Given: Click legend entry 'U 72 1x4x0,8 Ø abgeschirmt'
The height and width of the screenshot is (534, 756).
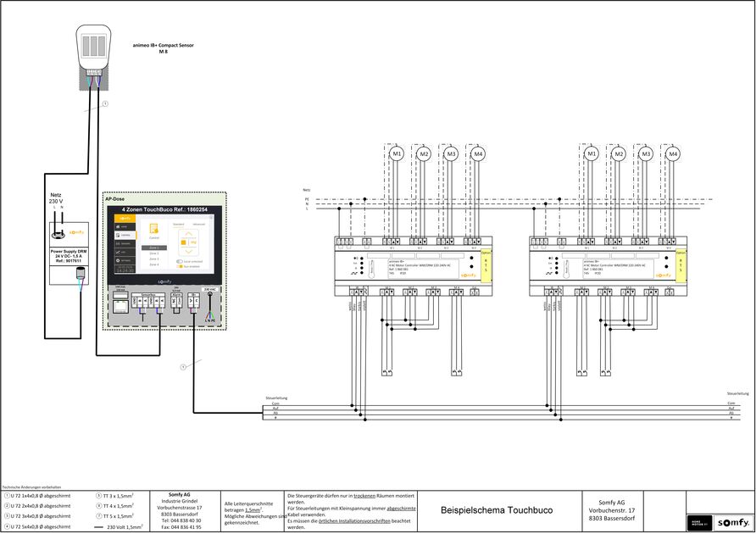Looking at the screenshot, I should coord(37,495).
